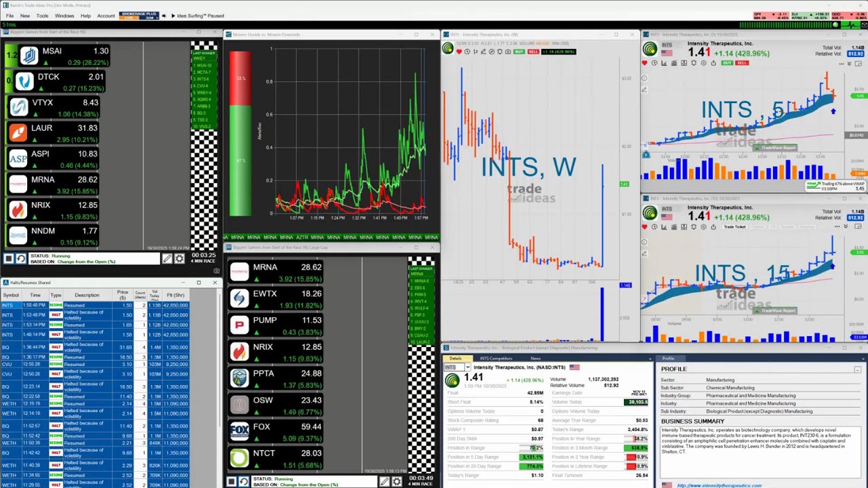Collapse the PROFILE section

tap(857, 369)
